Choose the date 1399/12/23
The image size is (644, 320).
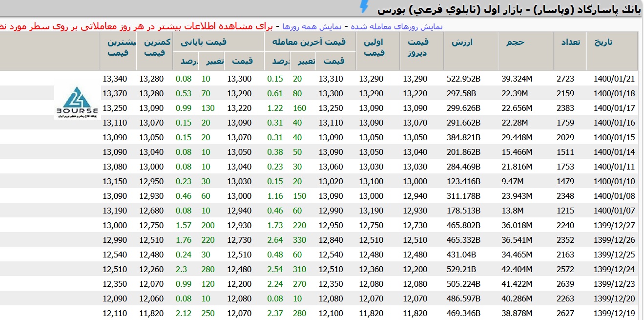point(614,284)
